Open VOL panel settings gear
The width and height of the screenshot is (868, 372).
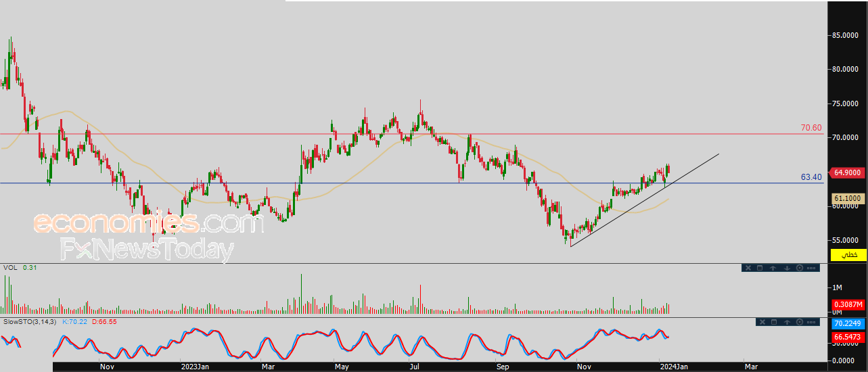(800, 268)
